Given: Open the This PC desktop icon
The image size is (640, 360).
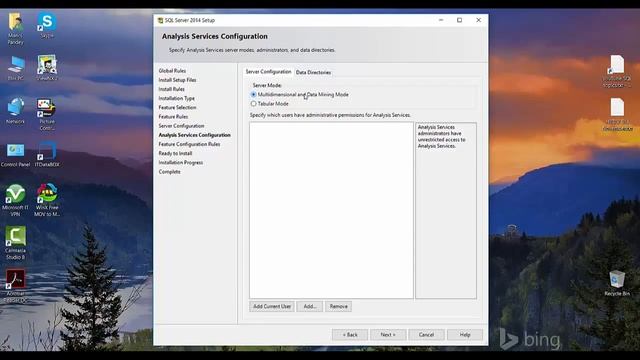Looking at the screenshot, I should tap(16, 68).
